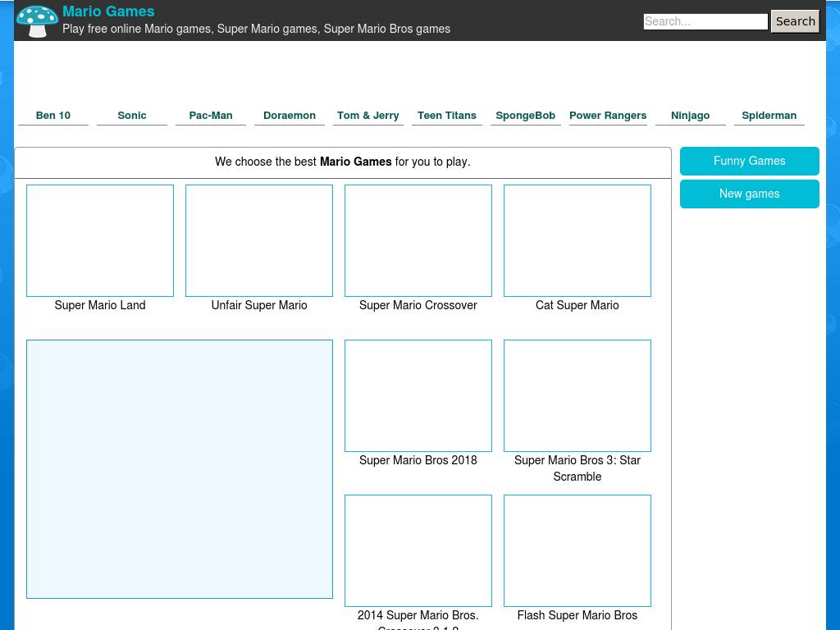This screenshot has width=840, height=630.
Task: Click the Funny Games button
Action: point(749,161)
